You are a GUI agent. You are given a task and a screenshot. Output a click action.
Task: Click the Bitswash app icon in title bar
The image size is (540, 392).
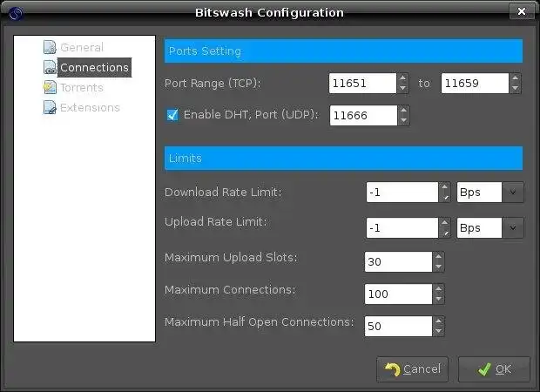point(15,14)
